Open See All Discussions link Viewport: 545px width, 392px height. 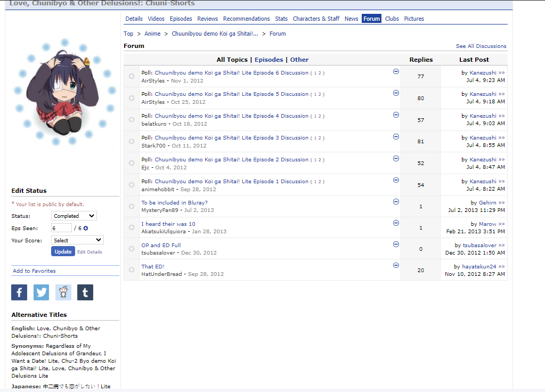(x=481, y=46)
